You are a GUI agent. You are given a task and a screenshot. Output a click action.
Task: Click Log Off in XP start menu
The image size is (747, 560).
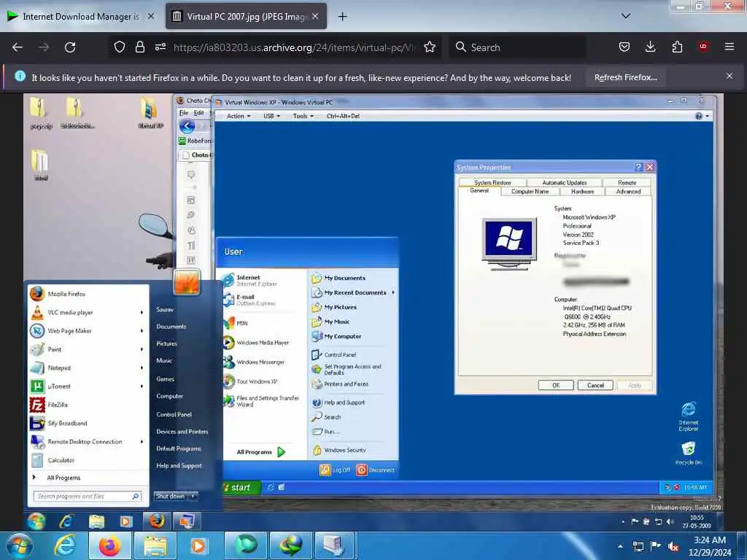[335, 470]
